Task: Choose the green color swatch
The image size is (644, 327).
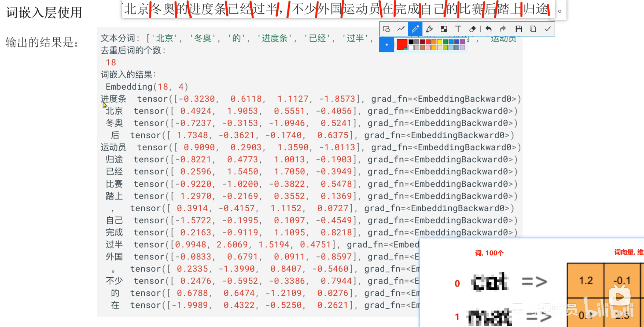Action: click(x=446, y=42)
